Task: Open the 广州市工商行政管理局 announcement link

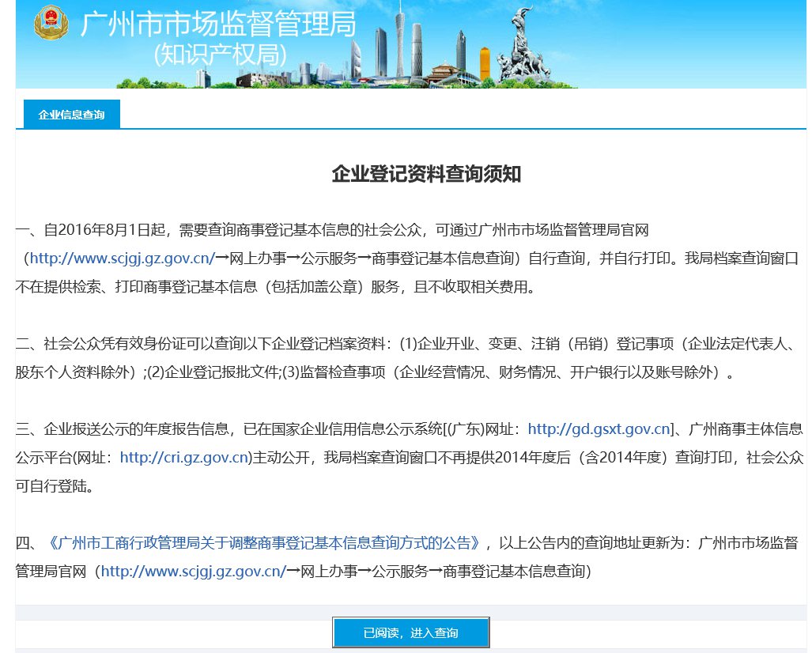Action: coord(264,543)
